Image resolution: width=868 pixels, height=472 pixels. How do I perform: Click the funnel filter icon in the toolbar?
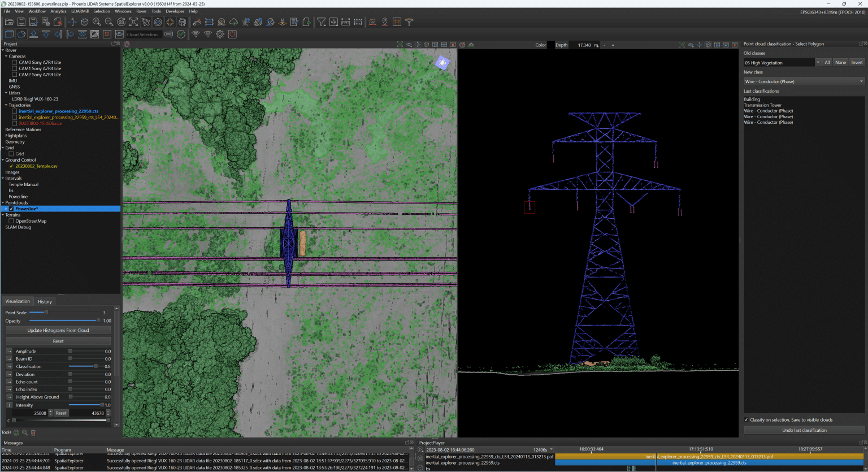tap(321, 21)
